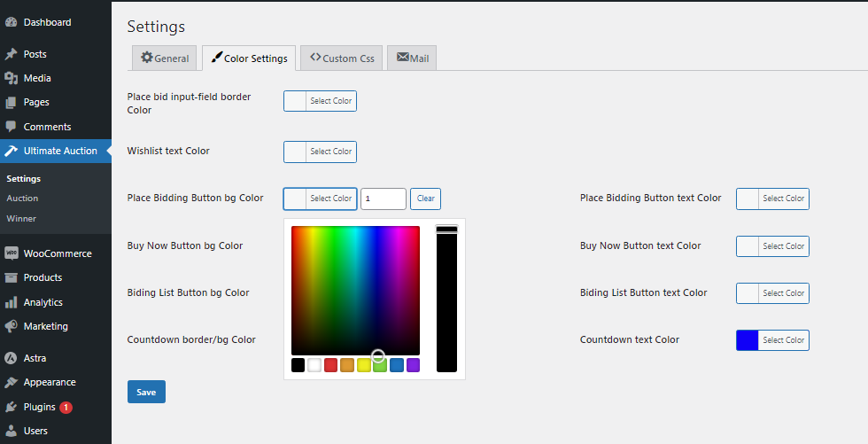Click the WooCommerce logo icon
Viewport: 868px width, 444px height.
(x=11, y=253)
